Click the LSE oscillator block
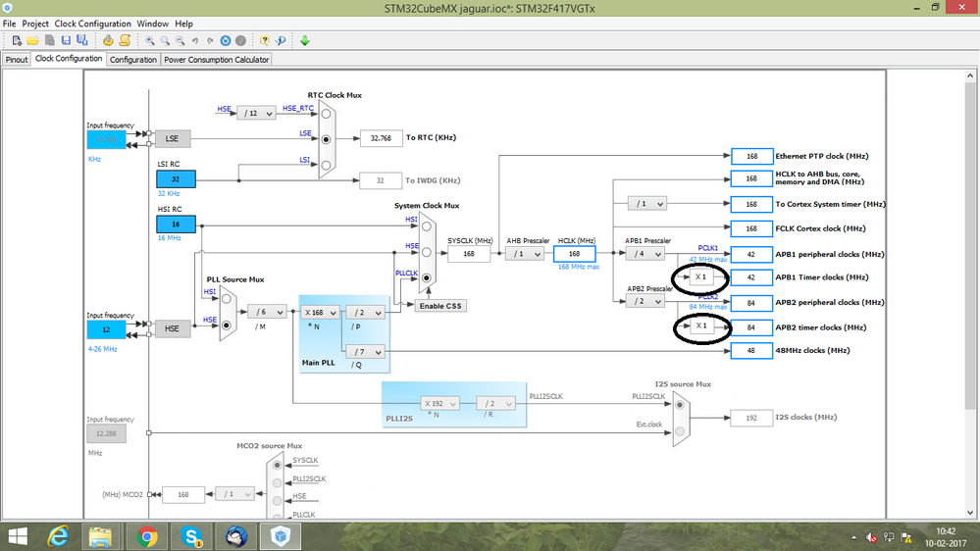 click(x=172, y=138)
